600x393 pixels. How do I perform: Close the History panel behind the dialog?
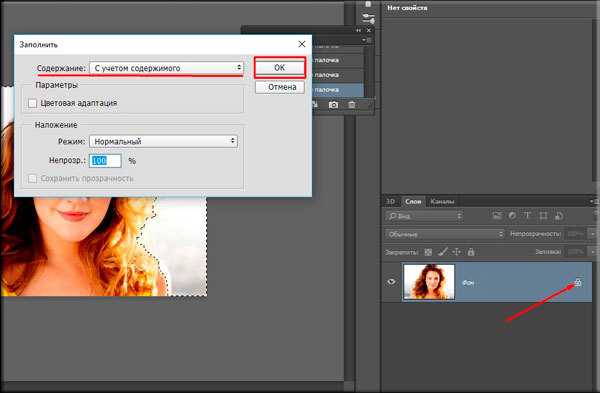368,30
